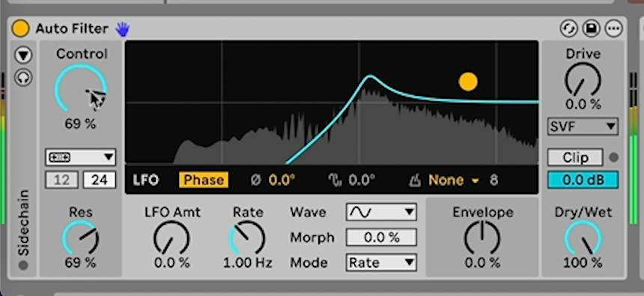Click the clip indicator dot
The width and height of the screenshot is (644, 296).
coord(613,157)
